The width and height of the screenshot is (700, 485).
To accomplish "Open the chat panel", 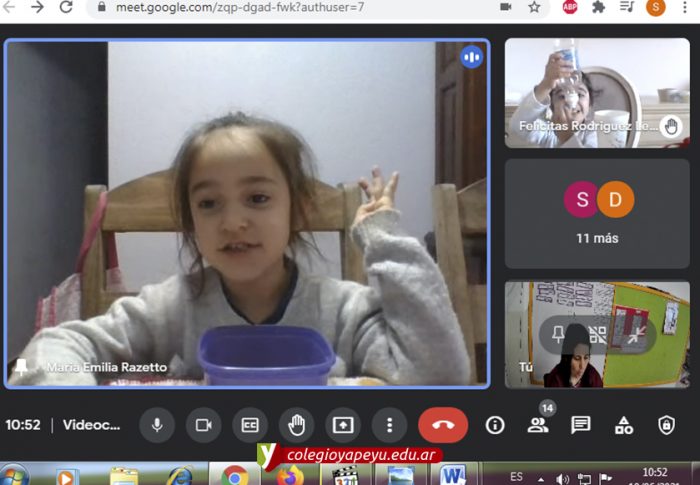I will coord(581,425).
